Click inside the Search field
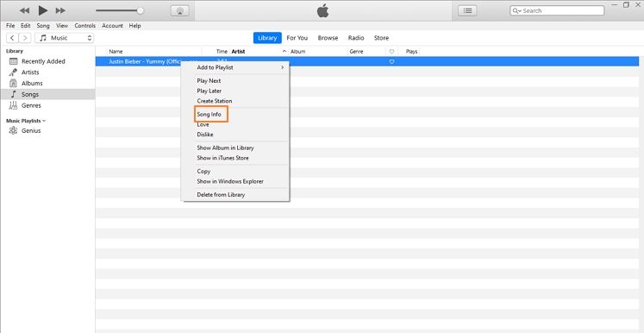 [557, 10]
